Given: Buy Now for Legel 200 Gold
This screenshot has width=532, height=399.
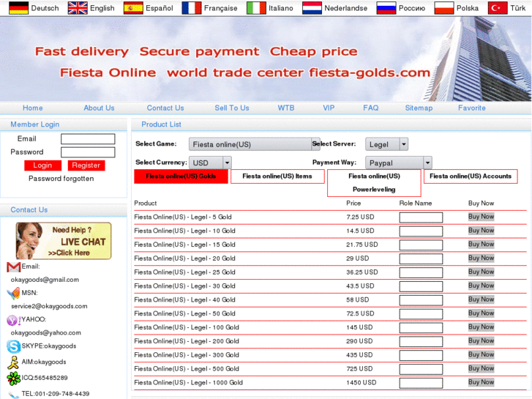Looking at the screenshot, I should [x=481, y=340].
